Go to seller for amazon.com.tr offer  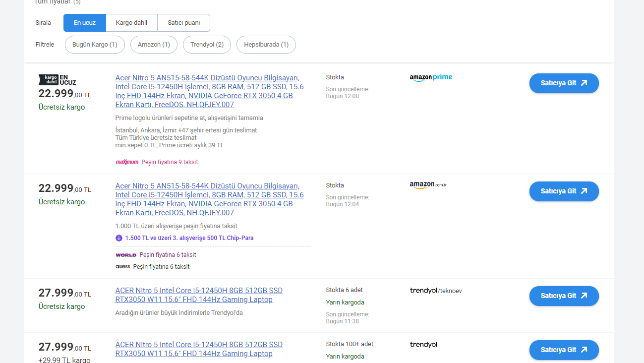coord(564,191)
